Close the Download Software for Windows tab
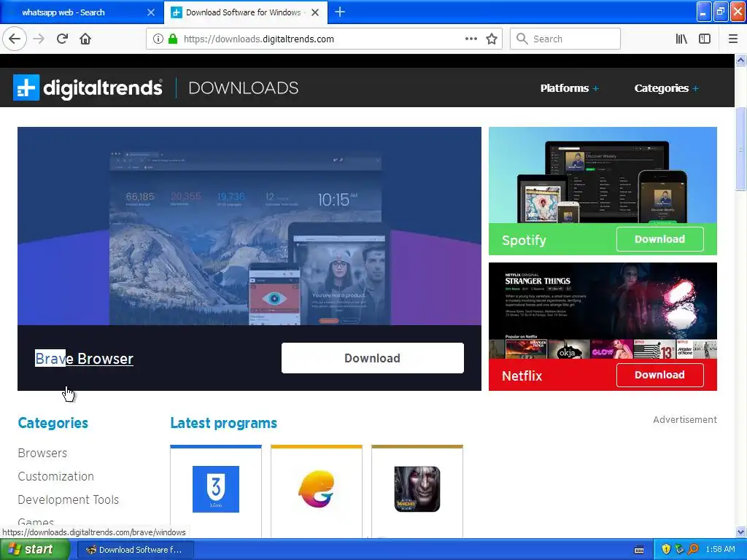The image size is (747, 560). (315, 12)
